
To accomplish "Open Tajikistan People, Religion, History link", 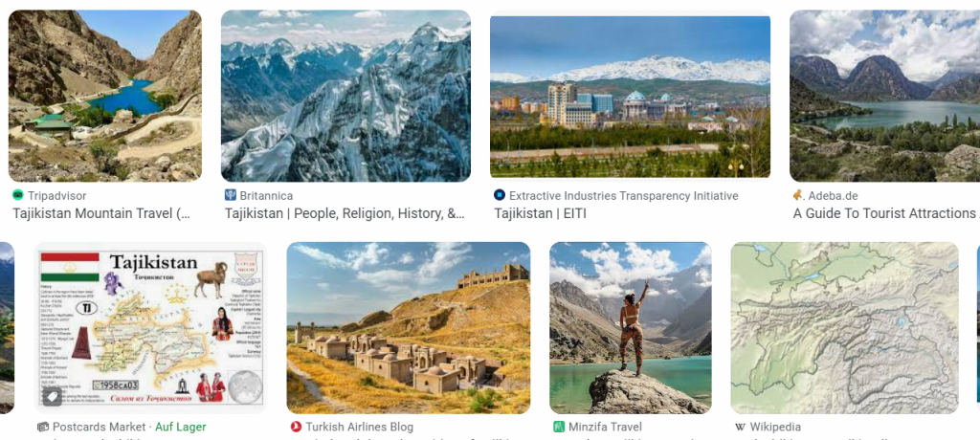I will 345,213.
